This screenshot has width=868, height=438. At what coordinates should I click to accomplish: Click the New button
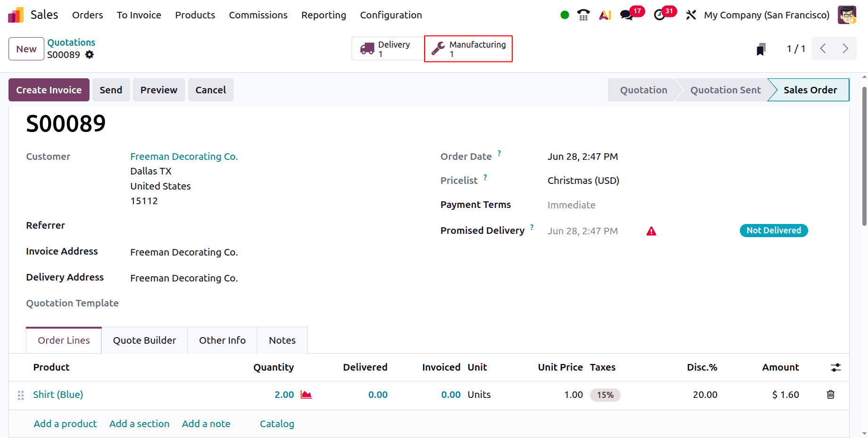point(26,49)
